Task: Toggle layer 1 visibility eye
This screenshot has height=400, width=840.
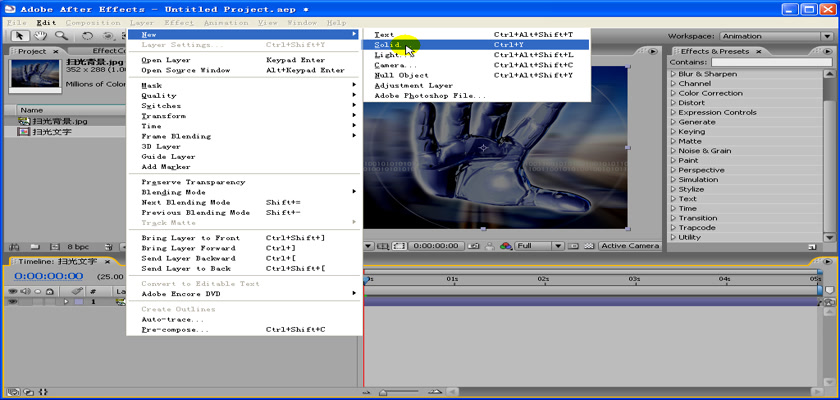Action: tap(13, 302)
